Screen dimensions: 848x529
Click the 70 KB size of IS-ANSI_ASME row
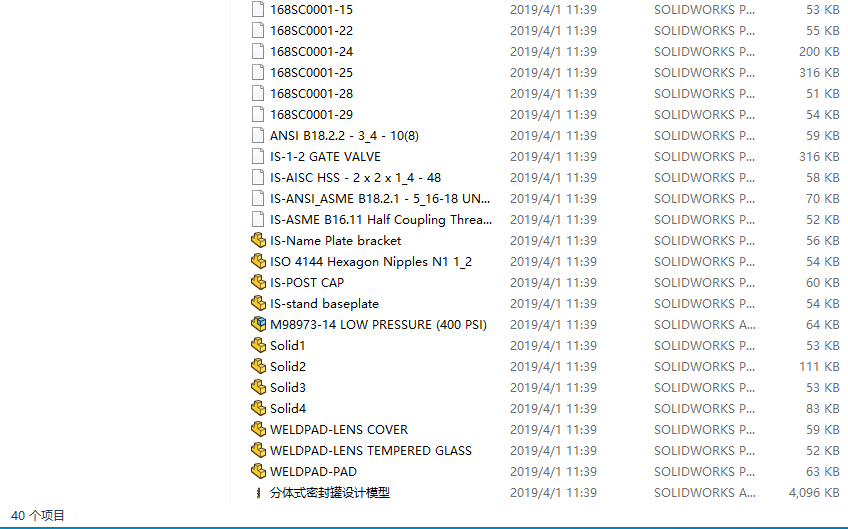tap(823, 199)
